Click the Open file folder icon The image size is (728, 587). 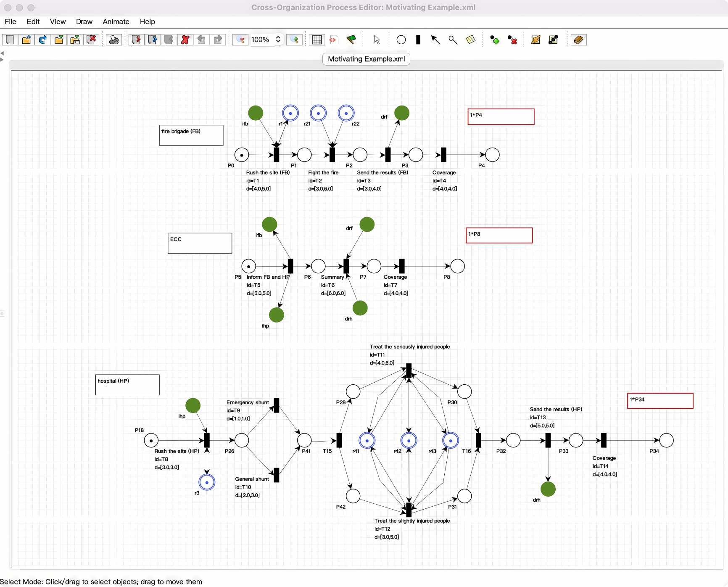26,40
